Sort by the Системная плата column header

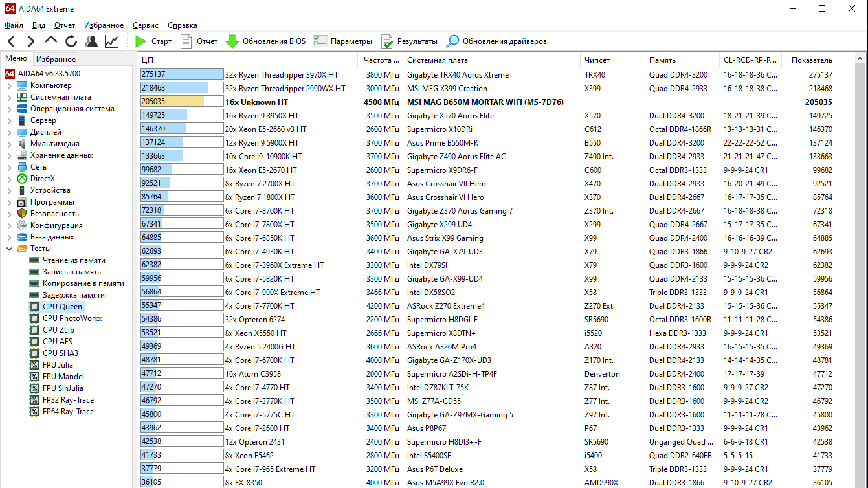pyautogui.click(x=492, y=60)
